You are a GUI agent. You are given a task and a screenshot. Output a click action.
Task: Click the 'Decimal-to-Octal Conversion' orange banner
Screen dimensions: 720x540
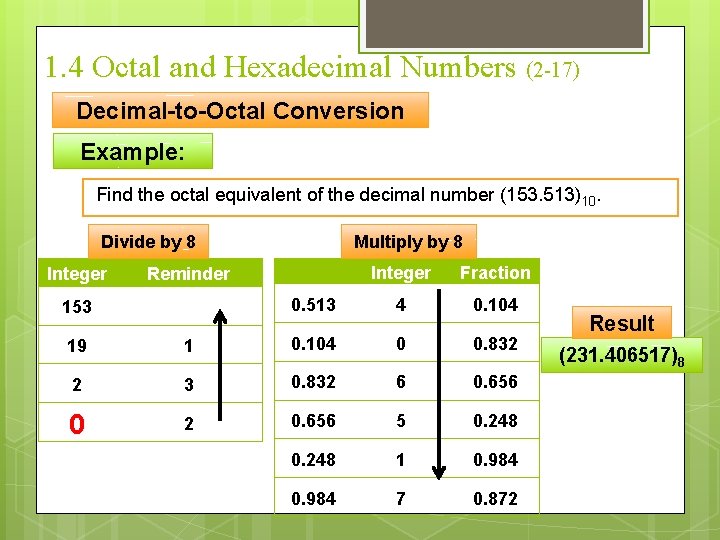240,110
